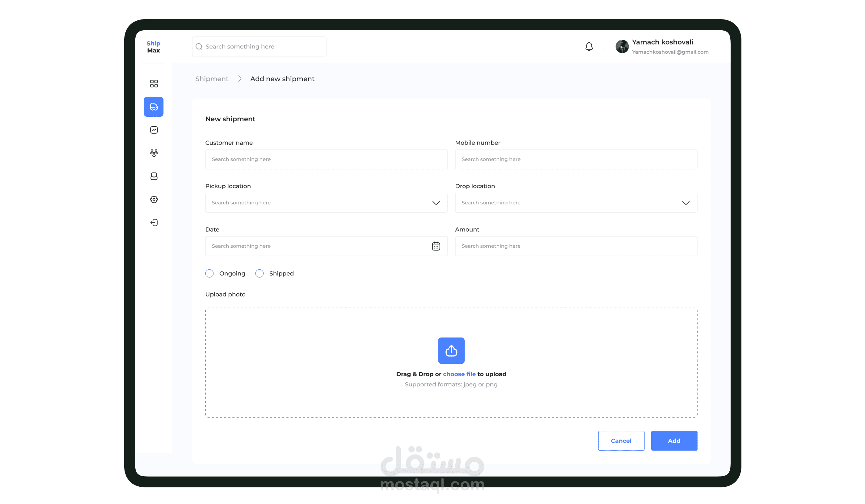Open the Date calendar picker

point(436,246)
